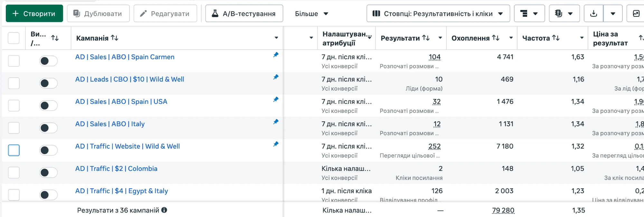644x217 pixels.
Task: Click reach value 4 741
Action: click(x=505, y=57)
